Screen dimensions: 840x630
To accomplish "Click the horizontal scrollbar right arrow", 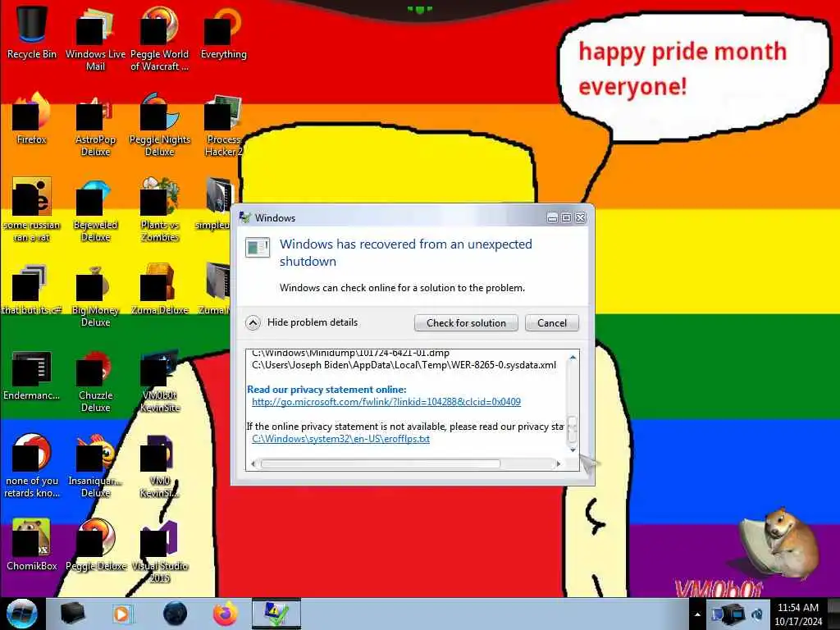I will pyautogui.click(x=559, y=464).
